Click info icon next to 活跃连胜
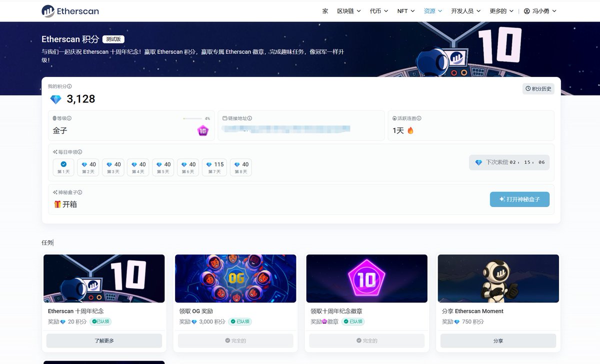 point(419,118)
